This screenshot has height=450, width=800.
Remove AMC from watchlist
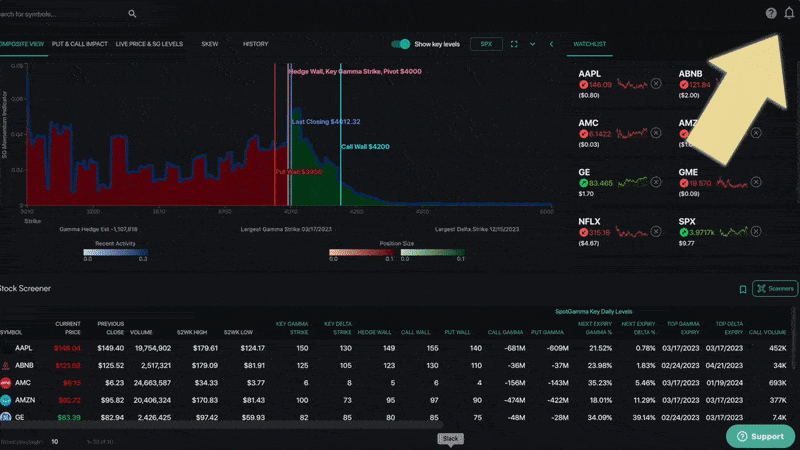click(x=656, y=133)
